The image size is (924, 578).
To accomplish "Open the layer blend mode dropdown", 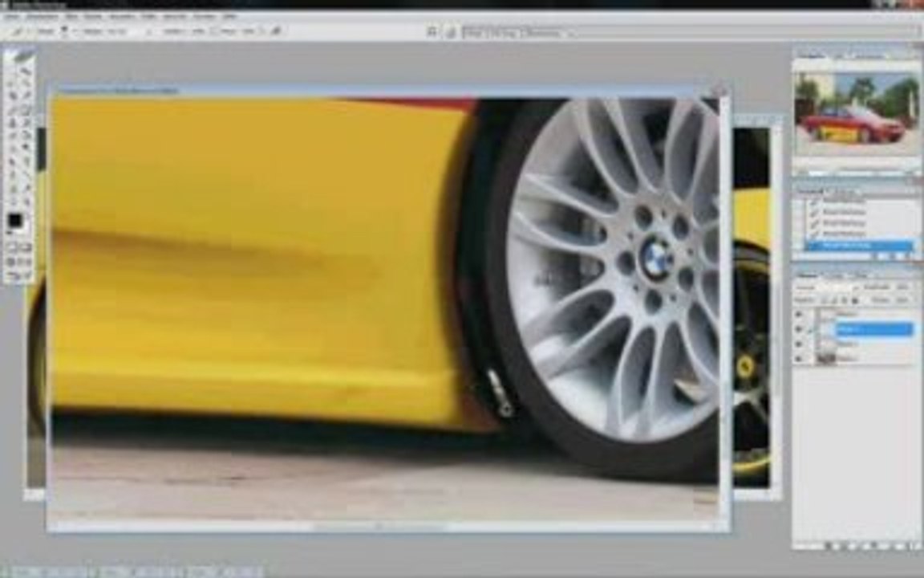I will point(826,287).
